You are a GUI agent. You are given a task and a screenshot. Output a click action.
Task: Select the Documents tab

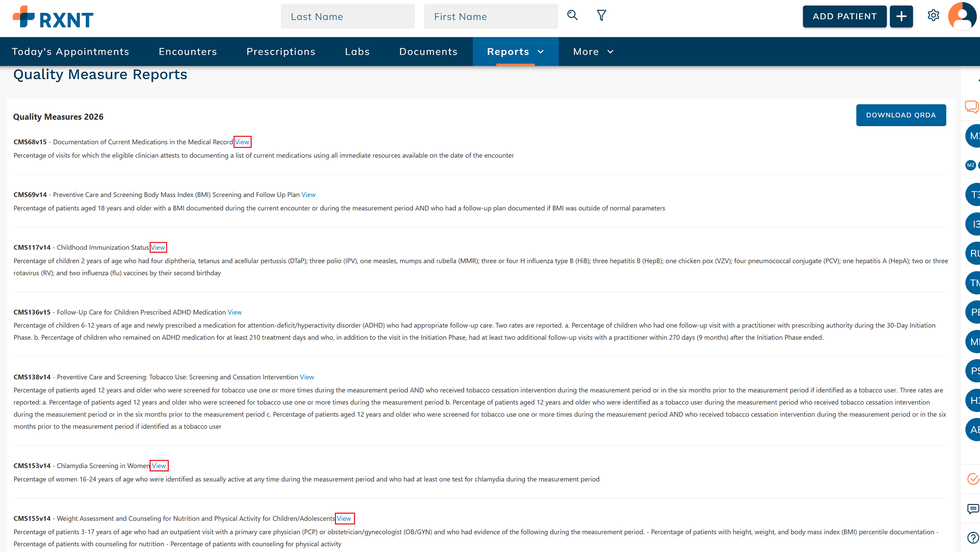pos(428,51)
